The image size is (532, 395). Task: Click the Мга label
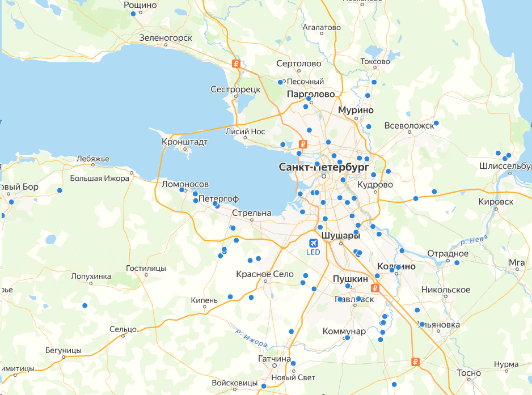517,263
